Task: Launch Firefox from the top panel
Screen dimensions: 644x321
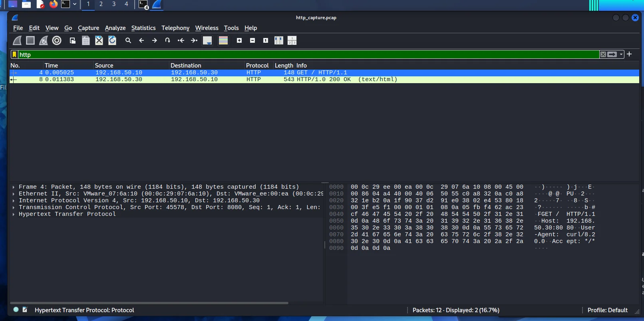Action: [x=53, y=4]
